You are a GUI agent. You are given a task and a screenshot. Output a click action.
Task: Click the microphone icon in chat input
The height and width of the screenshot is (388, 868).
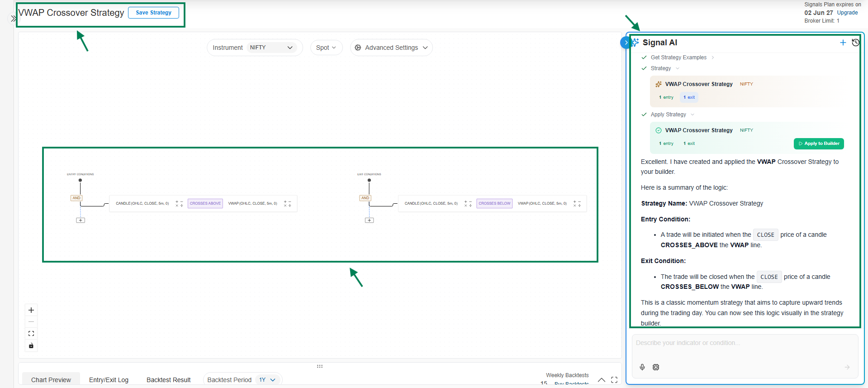point(642,367)
